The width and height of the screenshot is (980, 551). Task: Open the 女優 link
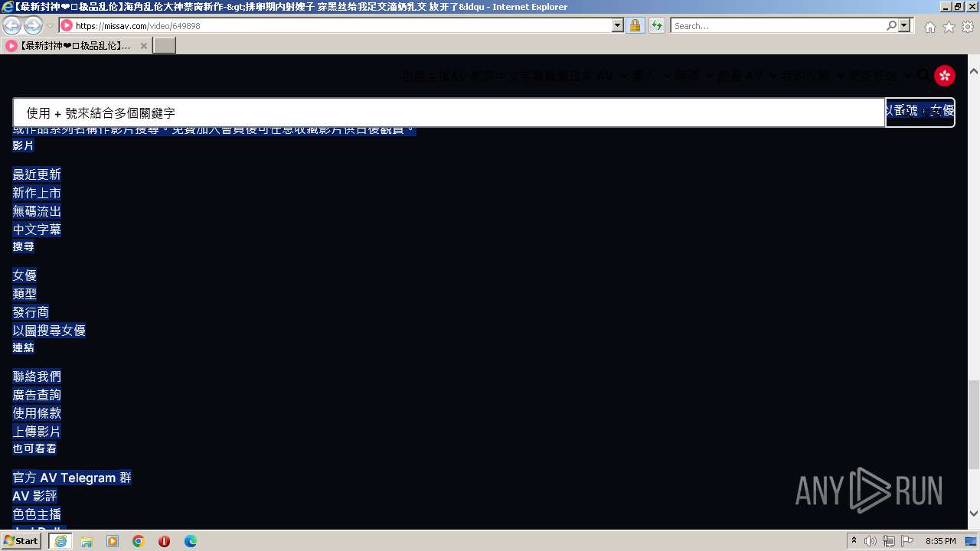pos(24,275)
